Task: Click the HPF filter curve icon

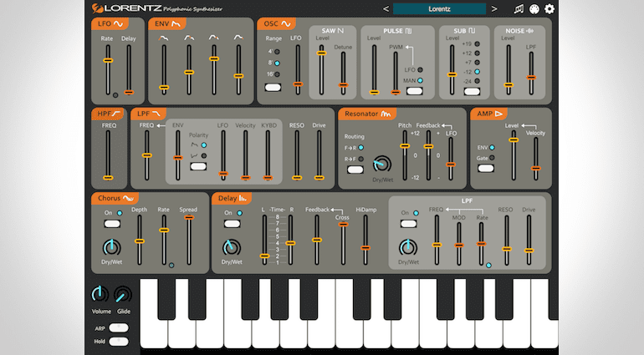Action: [116, 114]
